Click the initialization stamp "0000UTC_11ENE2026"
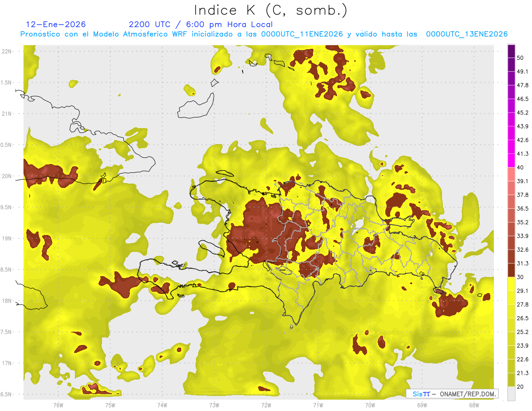The height and width of the screenshot is (411, 532). pos(303,34)
